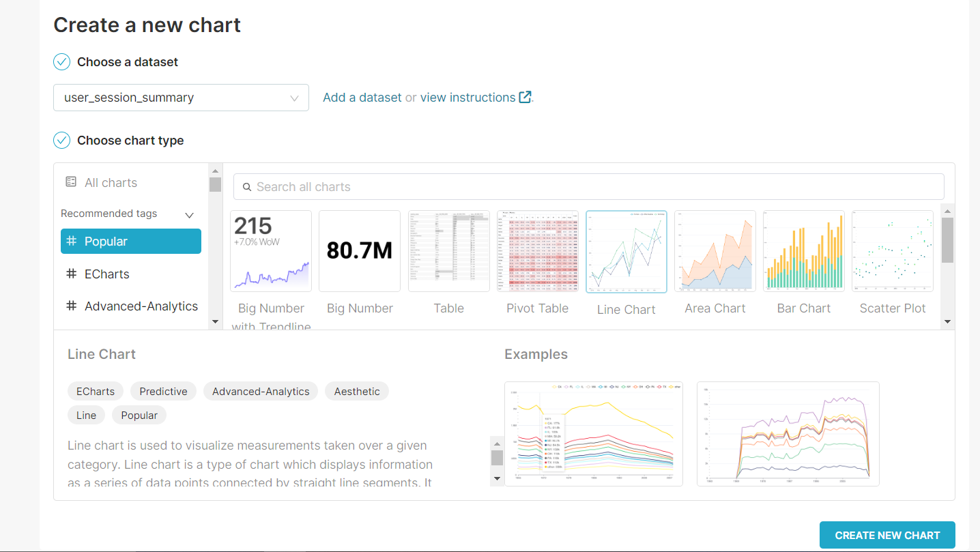The image size is (980, 552).
Task: Pick the Scatter Plot chart icon
Action: 893,251
